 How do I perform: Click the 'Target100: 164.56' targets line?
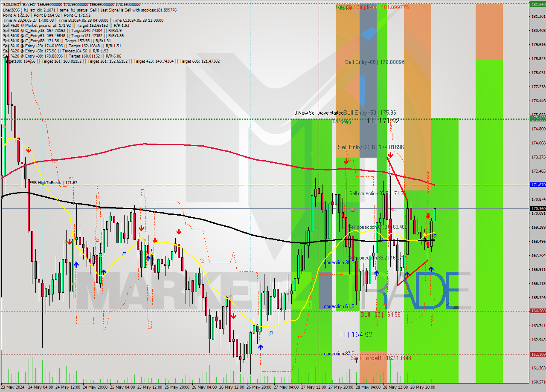click(x=111, y=61)
